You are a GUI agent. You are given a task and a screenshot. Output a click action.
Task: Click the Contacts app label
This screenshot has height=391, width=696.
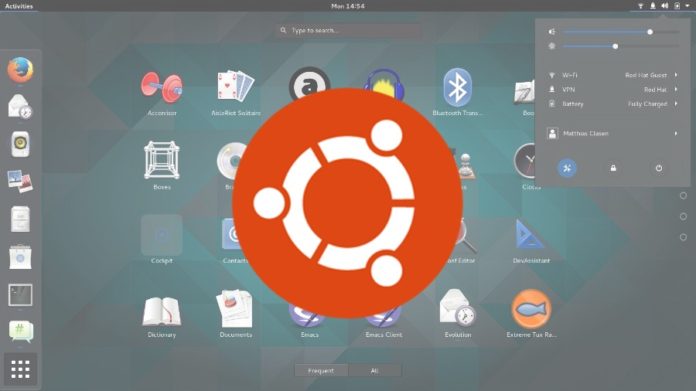click(235, 261)
